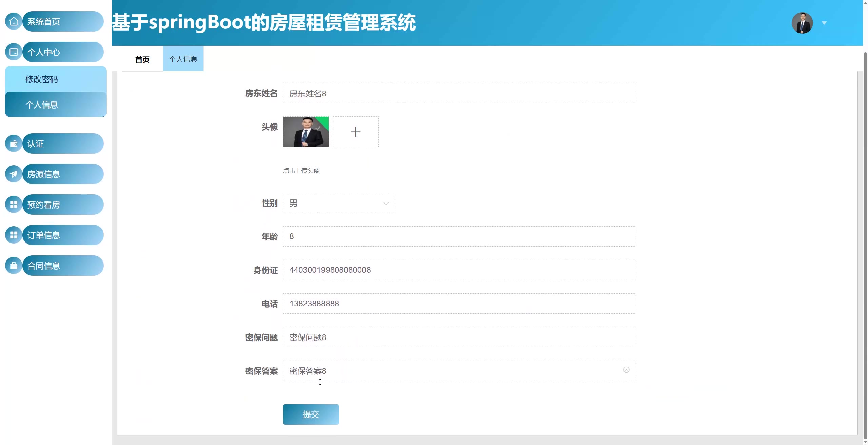The width and height of the screenshot is (868, 445).
Task: Click the home icon beside 系统首页
Action: click(x=14, y=21)
